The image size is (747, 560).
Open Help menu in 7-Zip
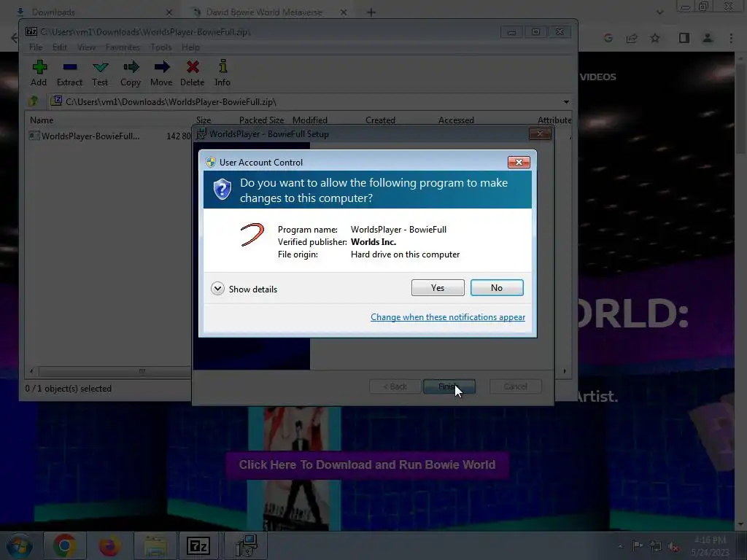point(190,47)
